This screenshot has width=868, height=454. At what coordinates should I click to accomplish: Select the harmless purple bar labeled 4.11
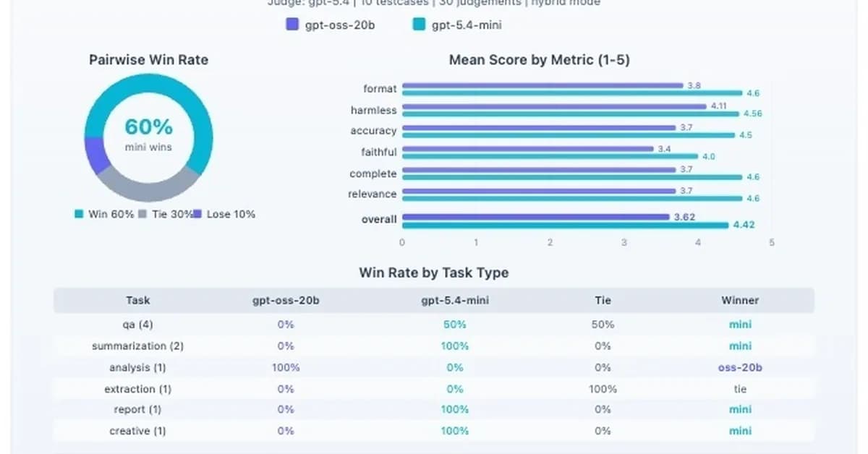553,106
